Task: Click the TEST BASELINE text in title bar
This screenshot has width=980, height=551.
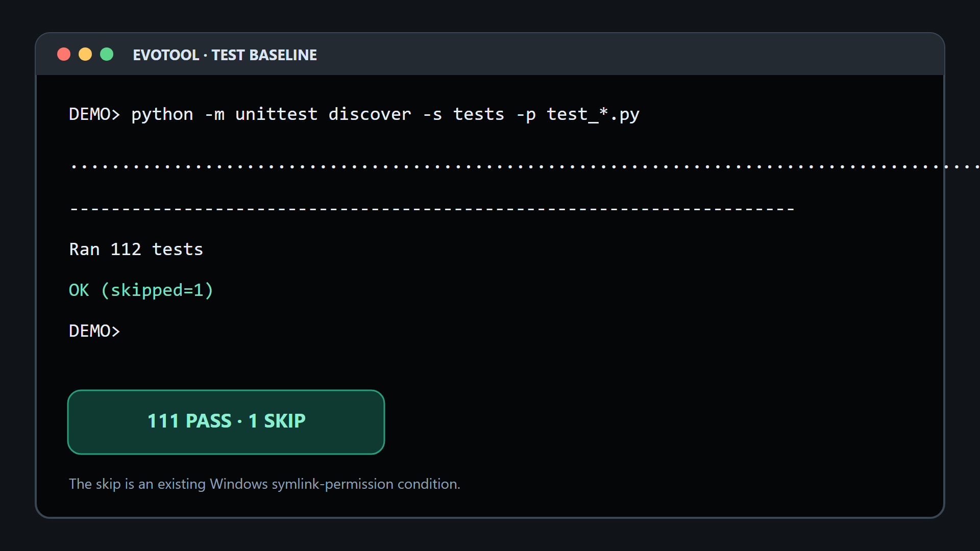Action: [264, 55]
